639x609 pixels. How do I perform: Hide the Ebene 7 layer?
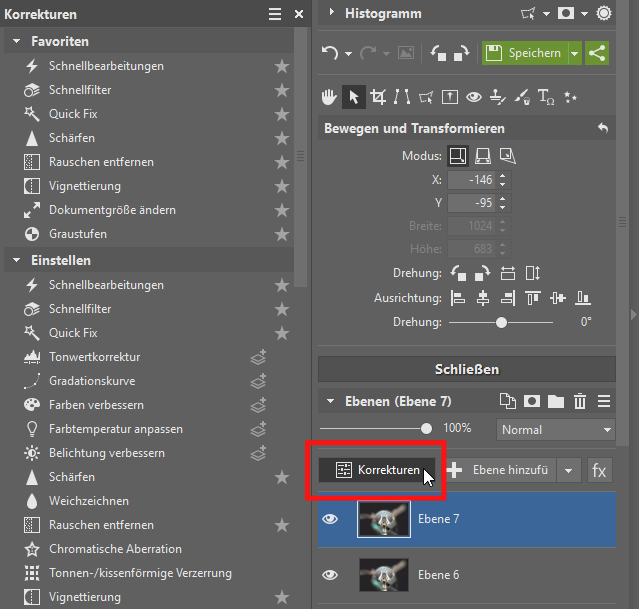pyautogui.click(x=331, y=519)
